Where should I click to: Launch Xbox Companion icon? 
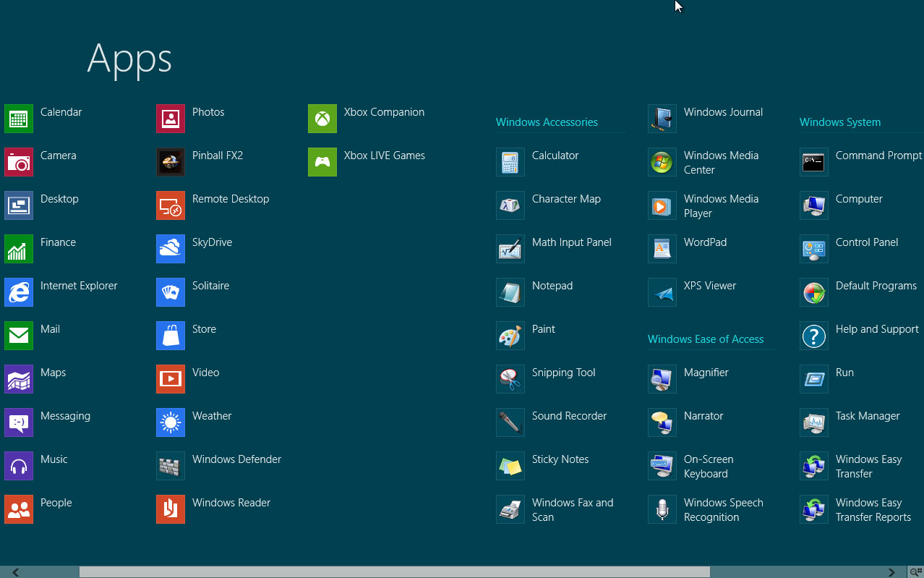pos(322,119)
